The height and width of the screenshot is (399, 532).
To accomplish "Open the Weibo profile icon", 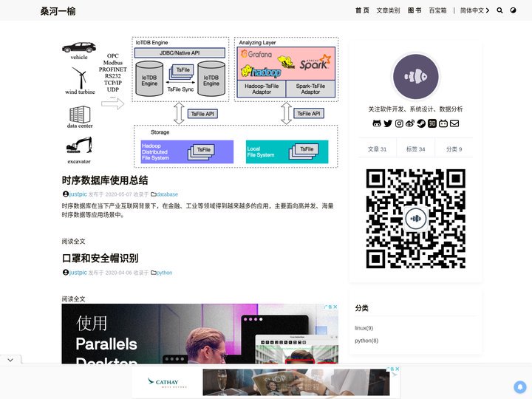I will tap(410, 123).
